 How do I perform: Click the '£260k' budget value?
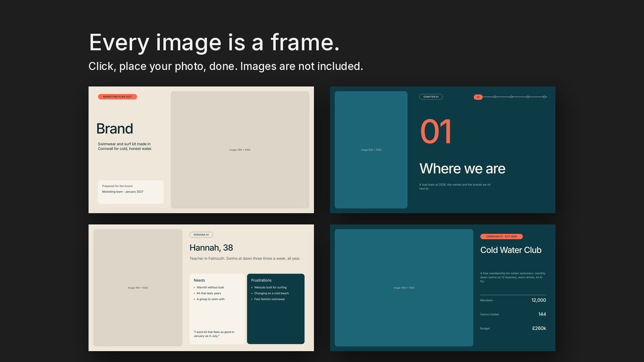(539, 328)
